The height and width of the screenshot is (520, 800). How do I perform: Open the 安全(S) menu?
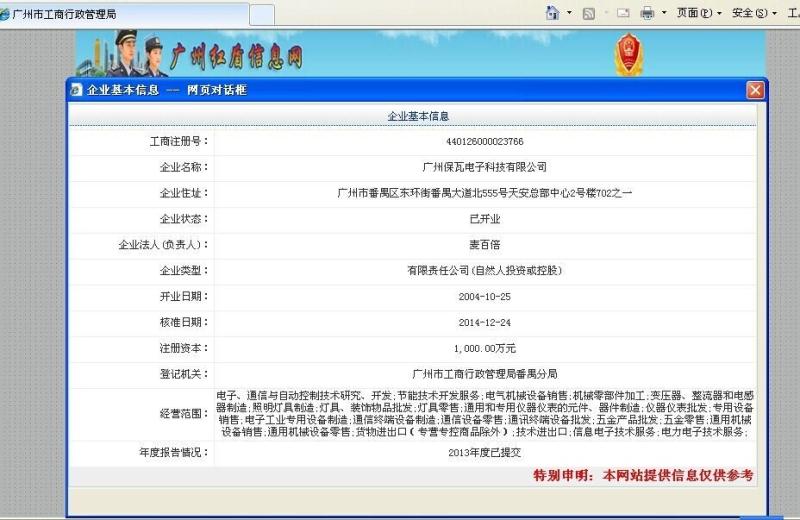coord(754,13)
